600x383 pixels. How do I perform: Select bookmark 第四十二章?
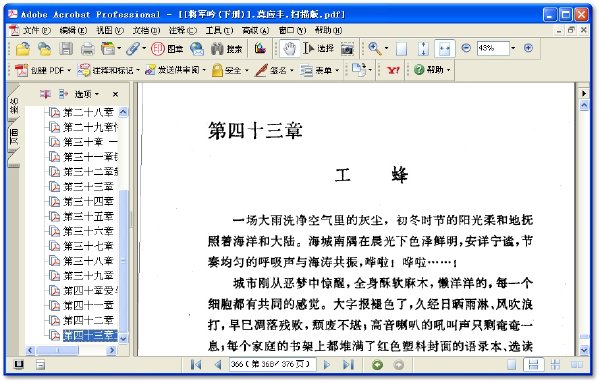pos(88,320)
